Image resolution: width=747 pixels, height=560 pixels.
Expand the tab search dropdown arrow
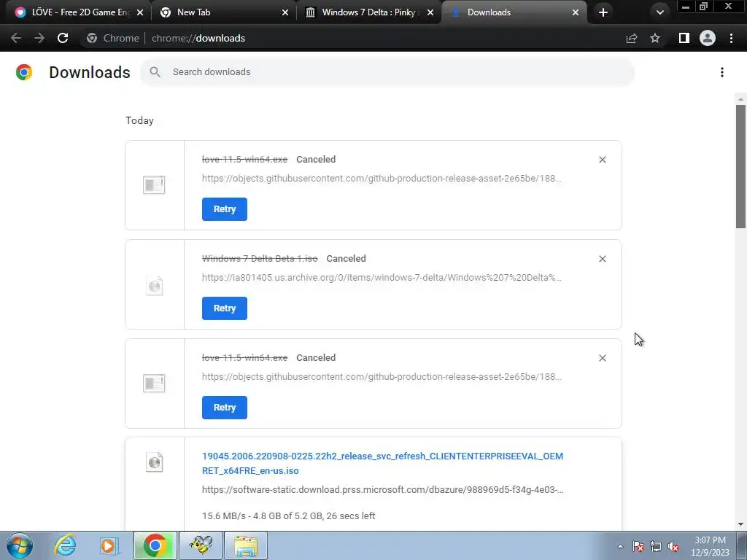(x=659, y=12)
